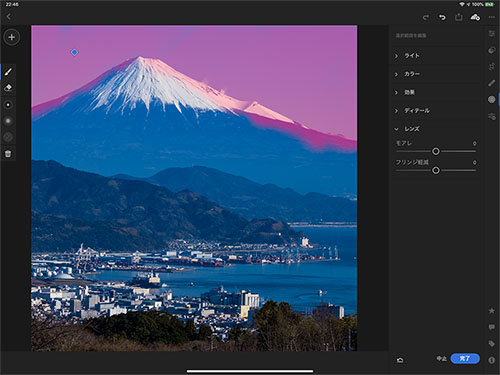Image resolution: width=500 pixels, height=375 pixels.
Task: Select the blue diamond mask pin
Action: point(74,52)
